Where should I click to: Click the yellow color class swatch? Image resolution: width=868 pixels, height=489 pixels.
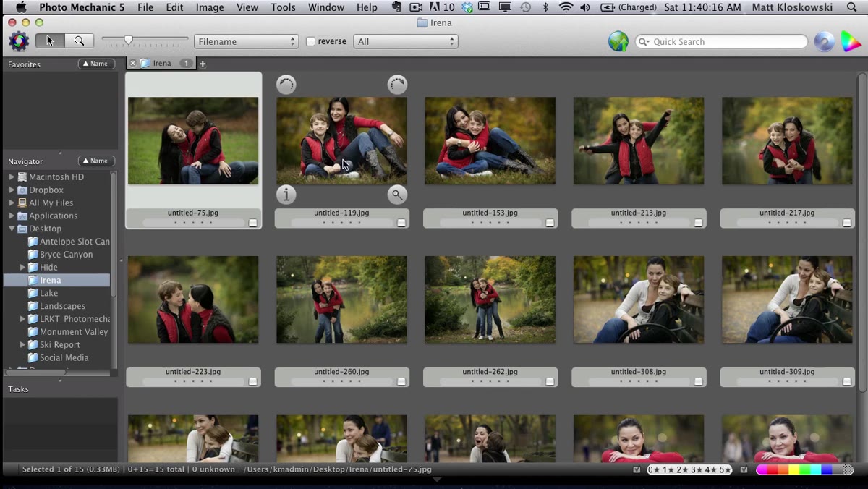(x=793, y=469)
